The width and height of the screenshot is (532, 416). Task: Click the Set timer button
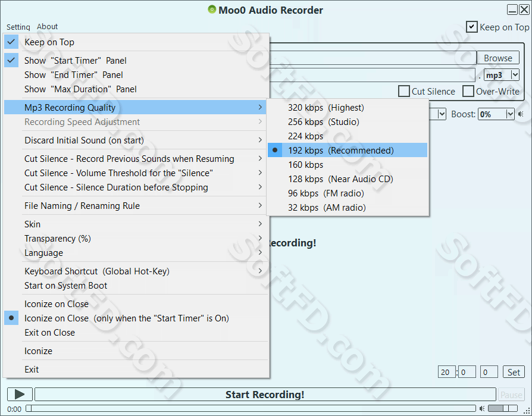coord(514,372)
